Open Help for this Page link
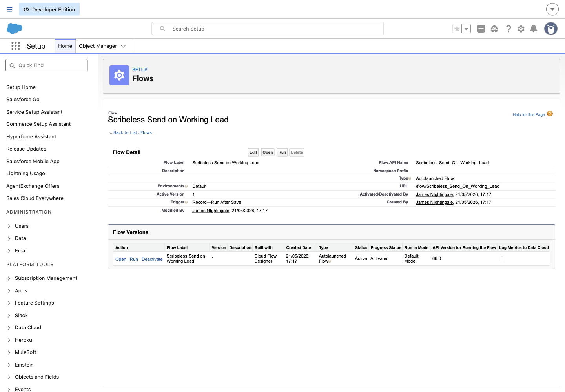This screenshot has width=565, height=392. pyautogui.click(x=529, y=115)
